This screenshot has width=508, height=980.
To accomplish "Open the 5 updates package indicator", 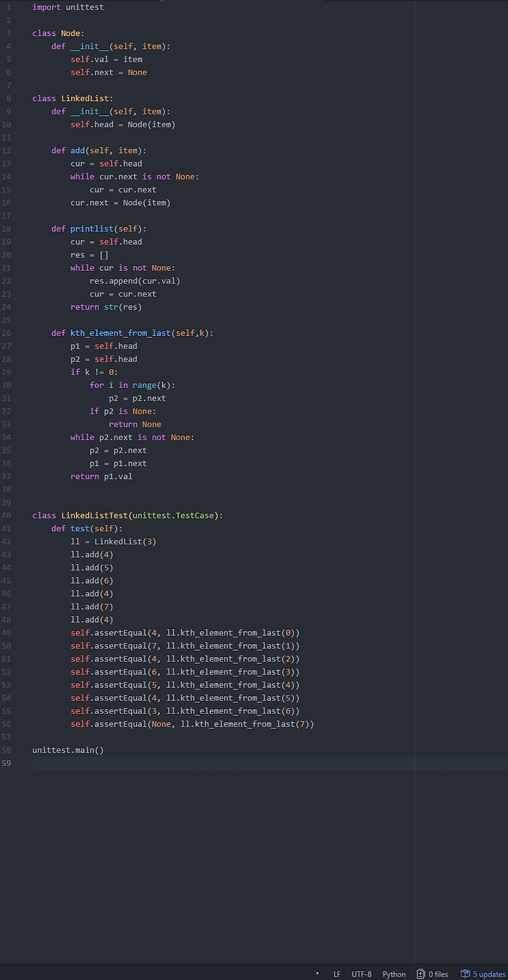I will point(483,974).
